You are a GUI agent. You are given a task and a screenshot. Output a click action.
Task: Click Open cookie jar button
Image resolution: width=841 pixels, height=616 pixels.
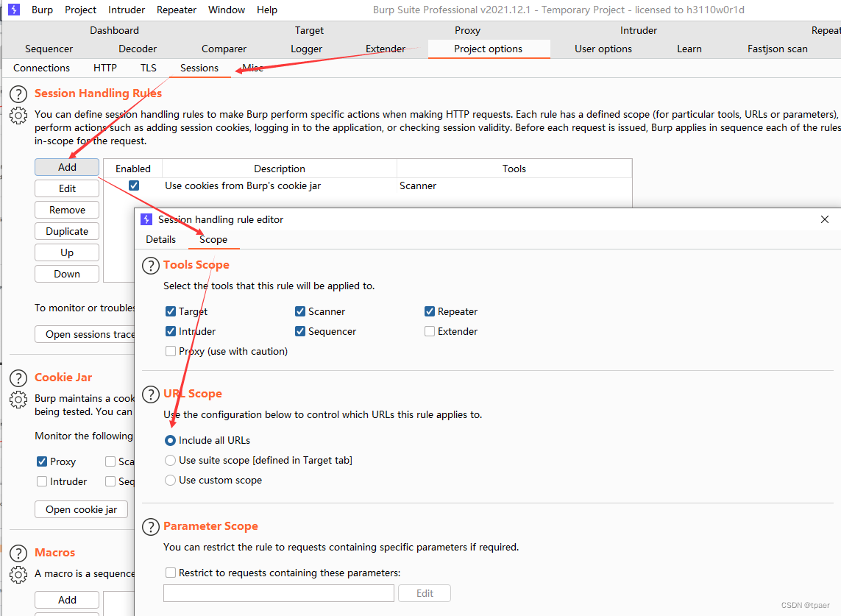click(82, 509)
